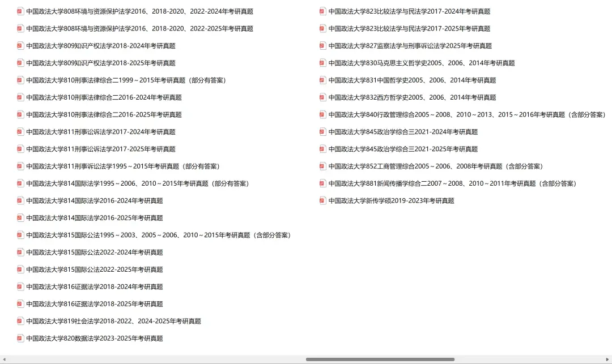The height and width of the screenshot is (364, 612).
Task: Click the PDF icon beside 823比较法学与民法学2017-2024真题
Action: [323, 11]
